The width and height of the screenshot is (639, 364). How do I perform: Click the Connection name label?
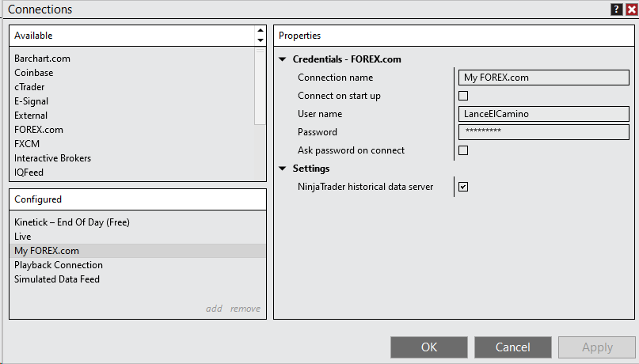coord(336,78)
